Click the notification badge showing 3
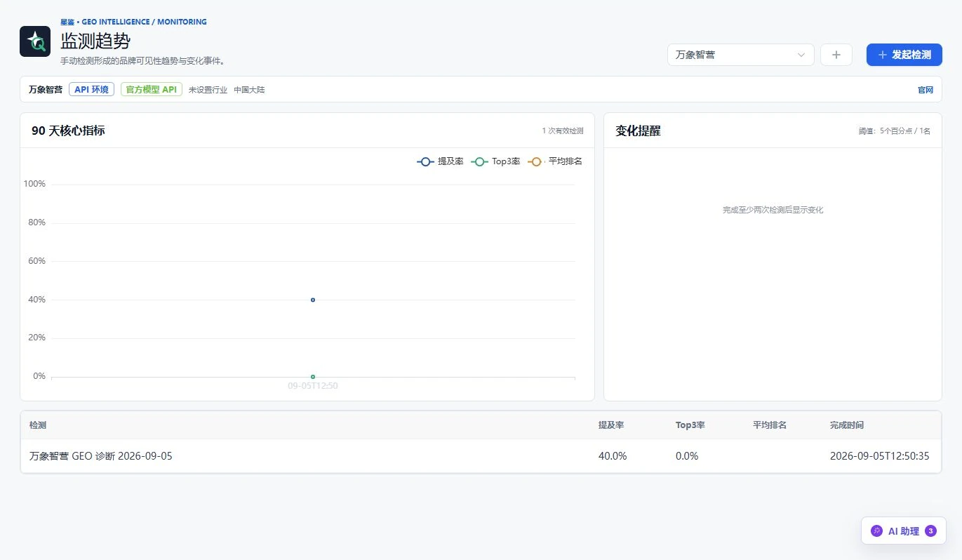The image size is (962, 560). click(930, 531)
